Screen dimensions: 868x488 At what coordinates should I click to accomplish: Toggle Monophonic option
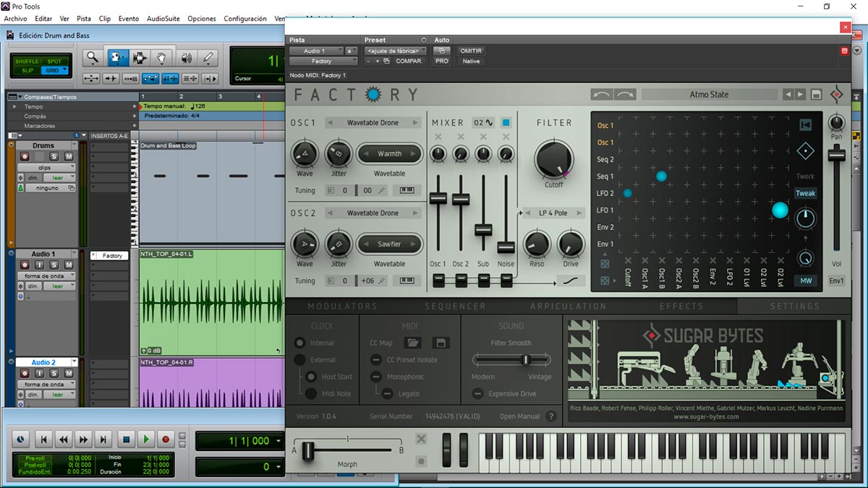(376, 377)
